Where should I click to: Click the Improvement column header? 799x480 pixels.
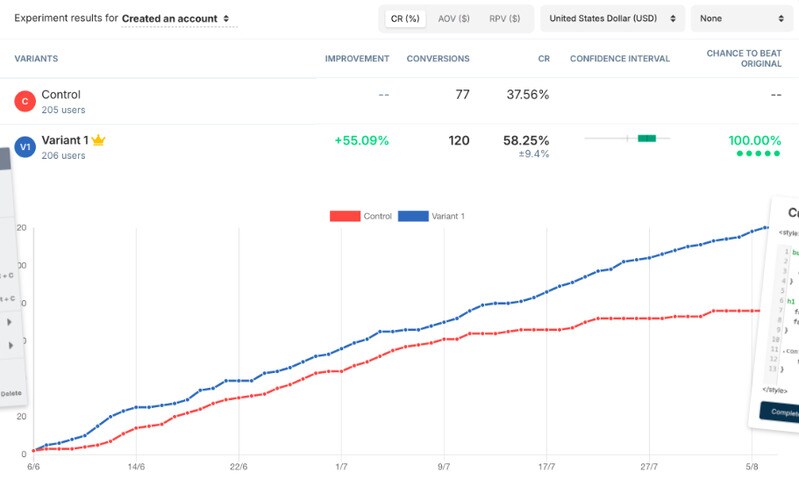357,59
